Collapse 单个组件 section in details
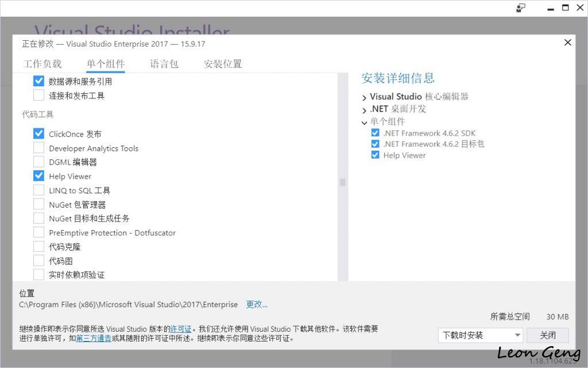The image size is (588, 368). (364, 122)
